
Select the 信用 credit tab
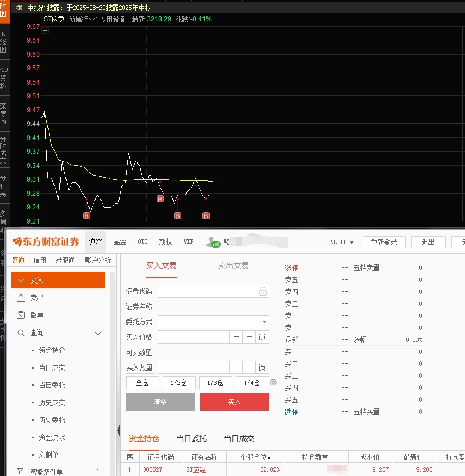[40, 260]
